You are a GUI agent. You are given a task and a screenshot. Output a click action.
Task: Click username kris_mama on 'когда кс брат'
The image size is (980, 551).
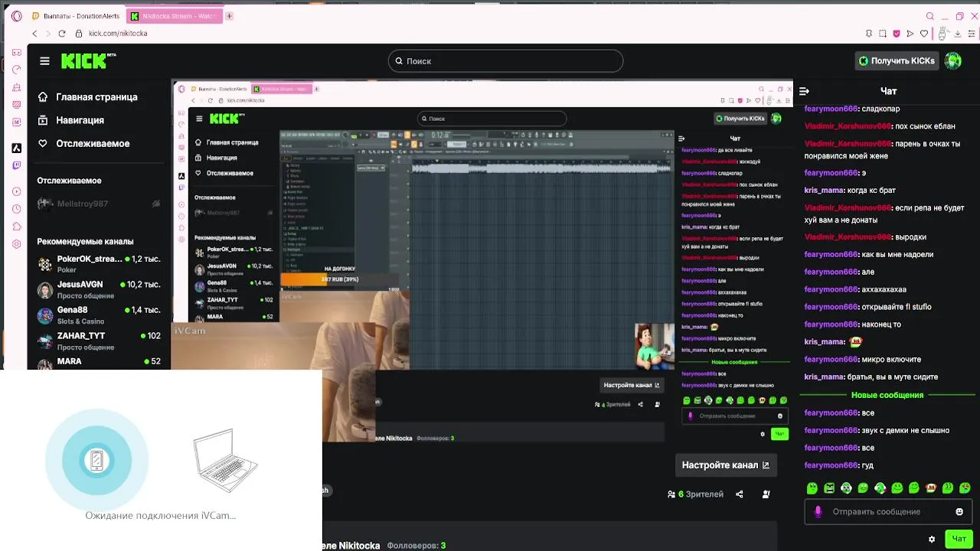[x=823, y=191]
